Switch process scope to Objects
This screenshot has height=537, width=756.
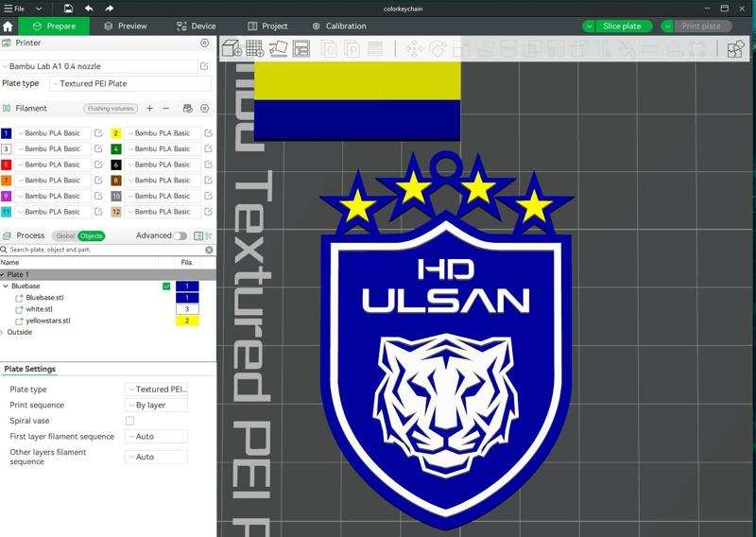click(x=91, y=236)
